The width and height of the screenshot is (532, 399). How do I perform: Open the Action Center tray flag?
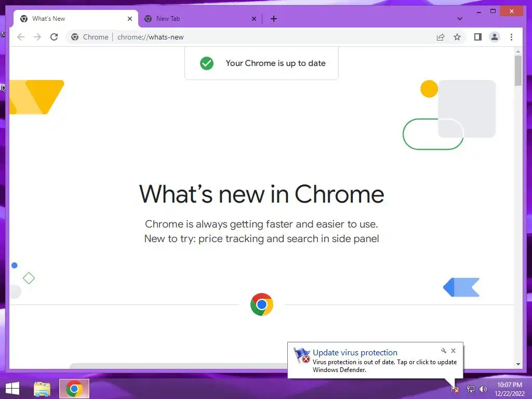455,389
